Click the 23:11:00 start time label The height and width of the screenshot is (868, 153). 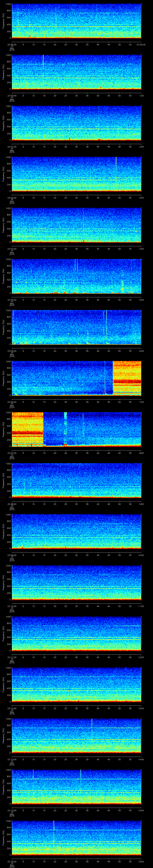[12, 657]
